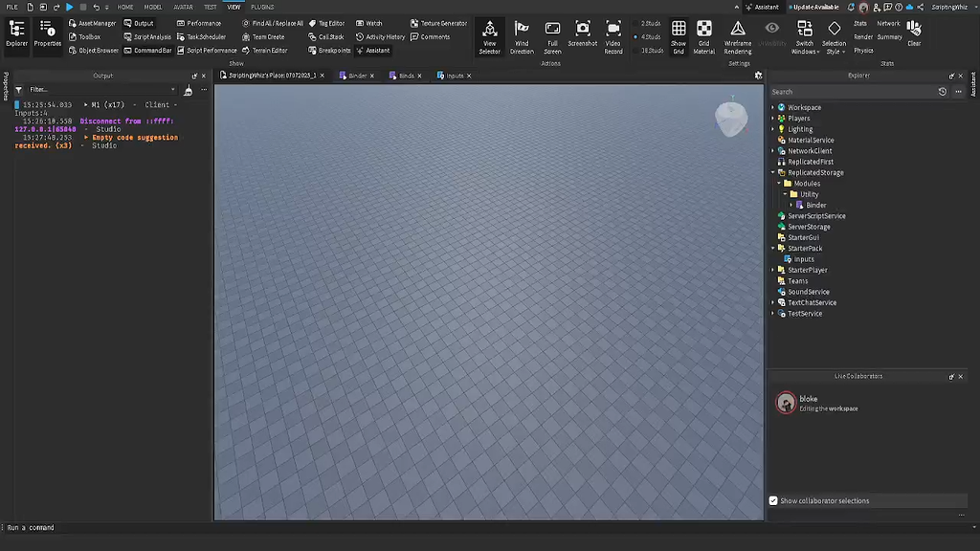This screenshot has height=551, width=980.
Task: Switch to the MODEL ribbon tab
Action: pos(153,6)
